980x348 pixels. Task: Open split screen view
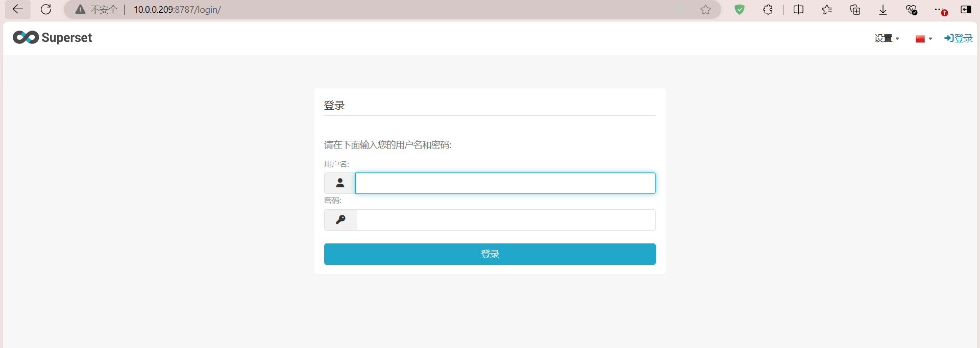[x=798, y=9]
